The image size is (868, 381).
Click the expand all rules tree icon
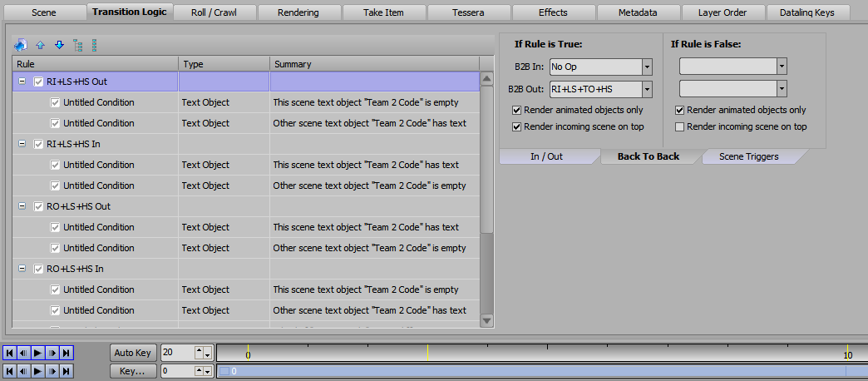pyautogui.click(x=78, y=45)
